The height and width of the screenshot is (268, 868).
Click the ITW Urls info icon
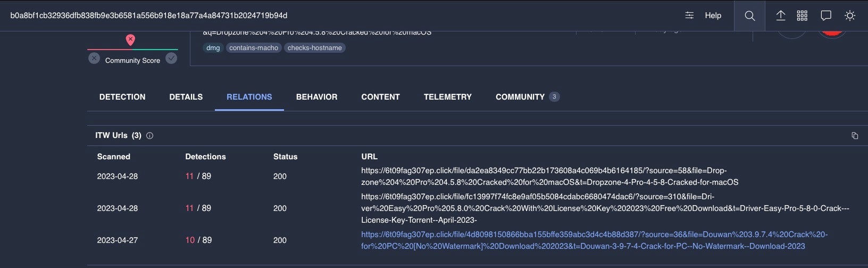pyautogui.click(x=149, y=136)
